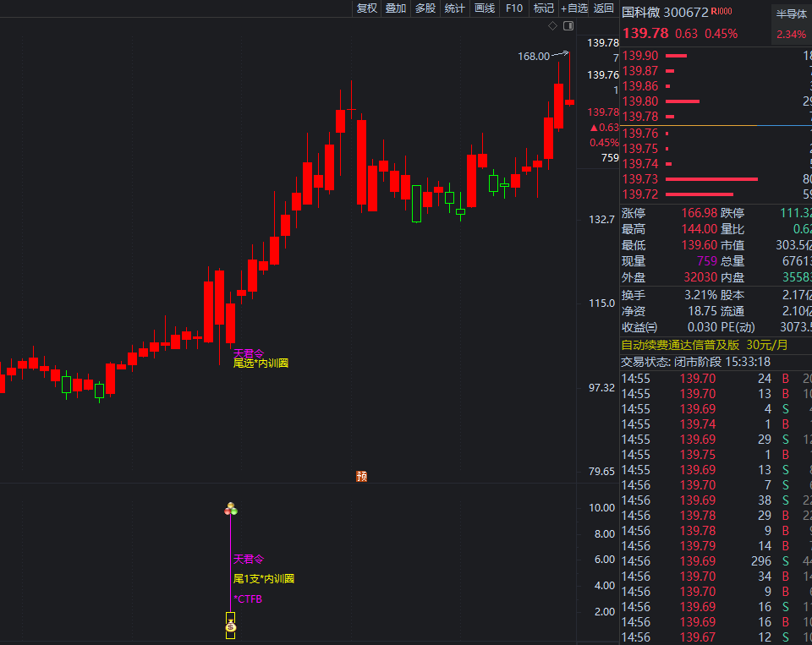Click the money bag icon in indicator panel
The height and width of the screenshot is (645, 812).
230,626
